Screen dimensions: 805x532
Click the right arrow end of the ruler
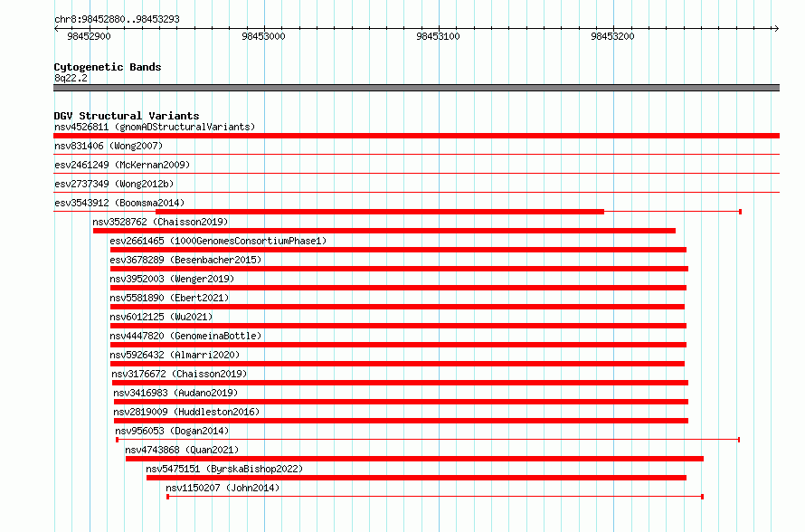point(776,29)
